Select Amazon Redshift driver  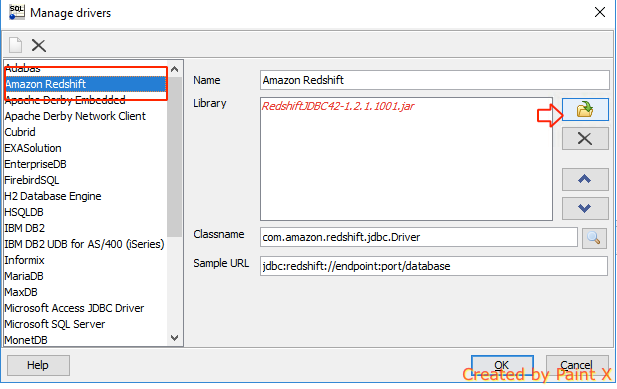click(85, 84)
